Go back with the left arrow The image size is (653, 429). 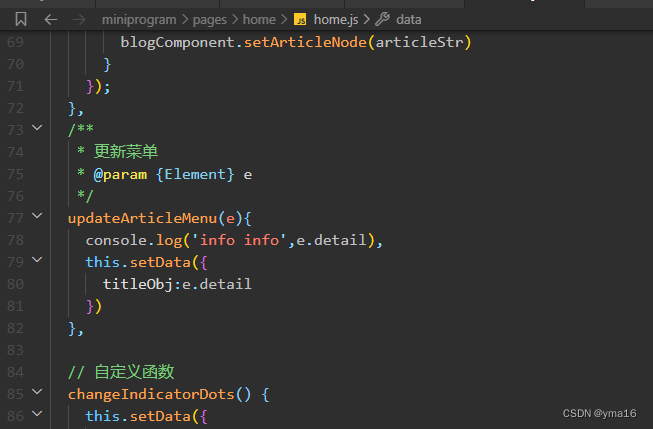[x=51, y=19]
